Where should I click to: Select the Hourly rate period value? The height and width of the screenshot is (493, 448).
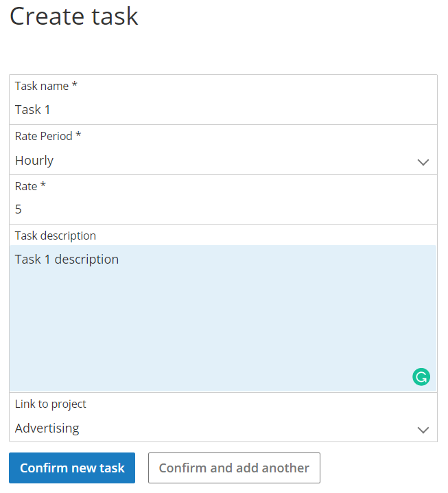[x=34, y=161]
